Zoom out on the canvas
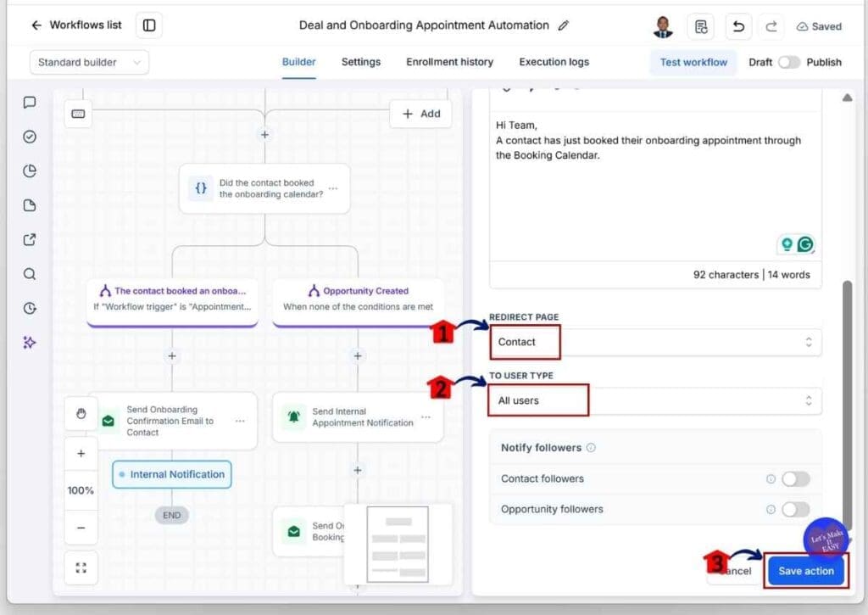Viewport: 868px width, 615px height. 81,528
